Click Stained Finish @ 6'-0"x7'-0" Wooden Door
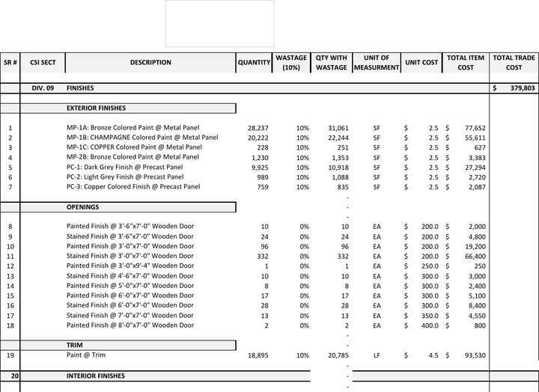This screenshot has width=539, height=392. (x=130, y=305)
